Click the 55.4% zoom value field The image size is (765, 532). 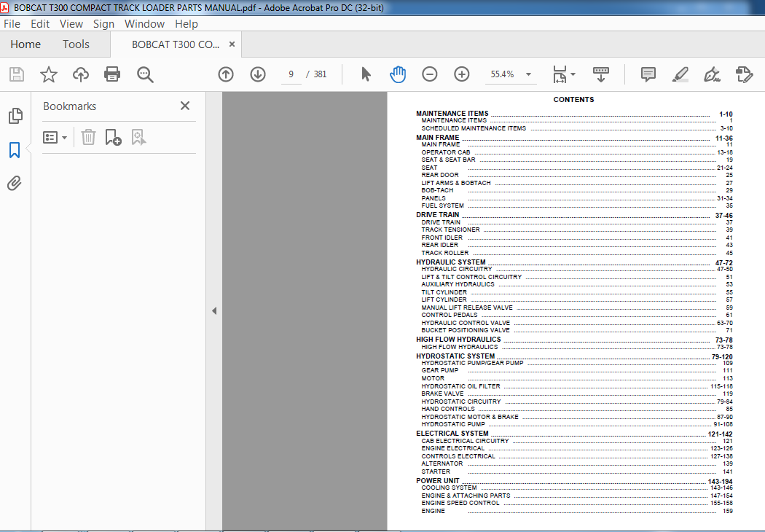pyautogui.click(x=503, y=74)
